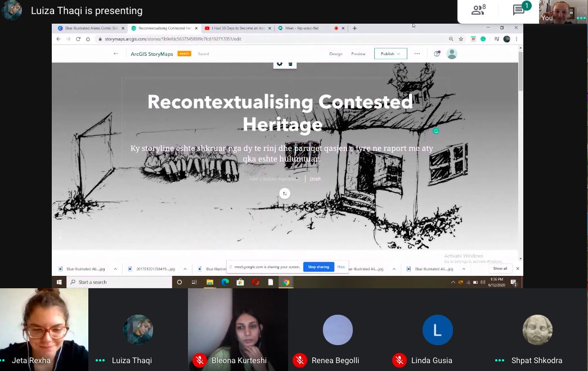The image size is (588, 371).
Task: Open Windows notification center
Action: click(x=514, y=283)
